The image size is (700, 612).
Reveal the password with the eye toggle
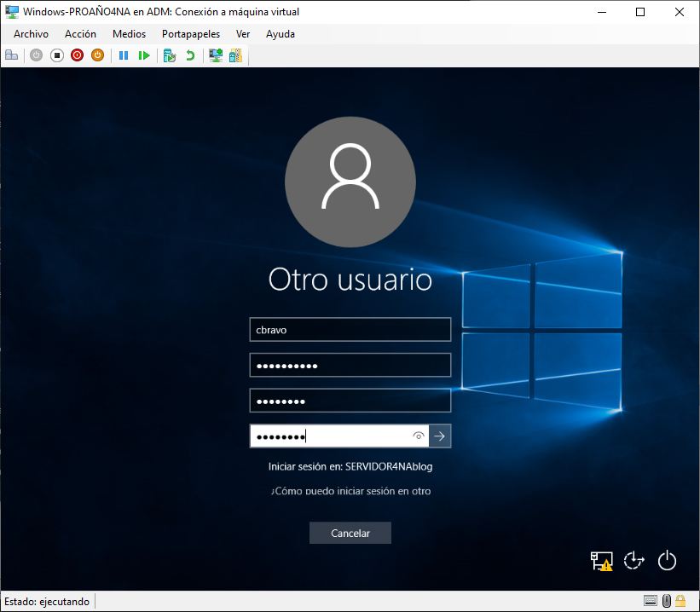(419, 436)
